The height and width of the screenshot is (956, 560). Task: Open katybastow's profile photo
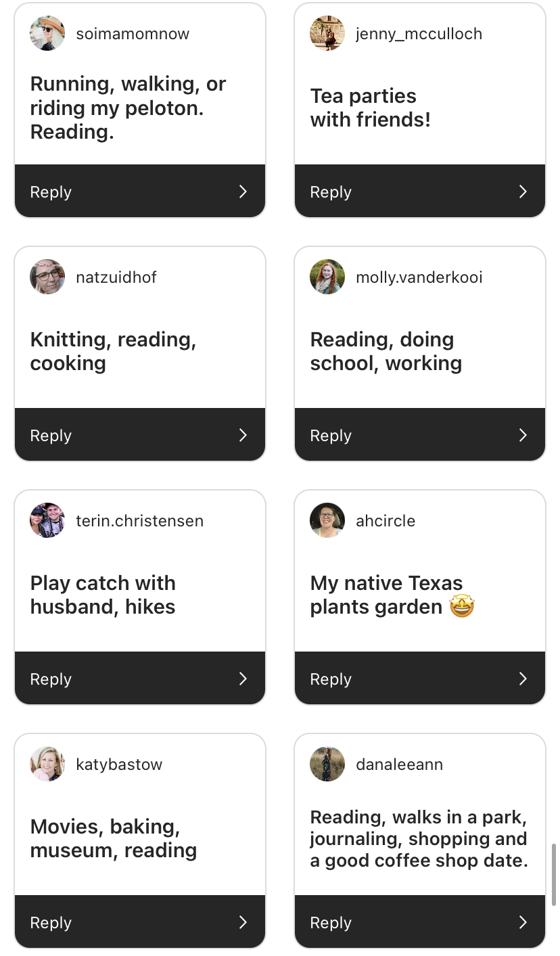point(47,764)
